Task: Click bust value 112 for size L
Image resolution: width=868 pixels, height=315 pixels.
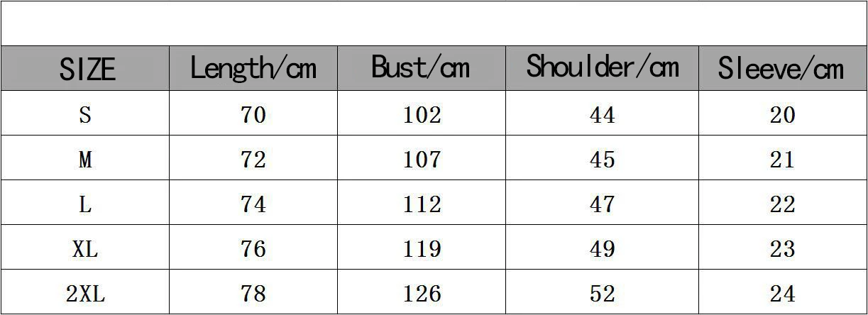Action: tap(422, 204)
